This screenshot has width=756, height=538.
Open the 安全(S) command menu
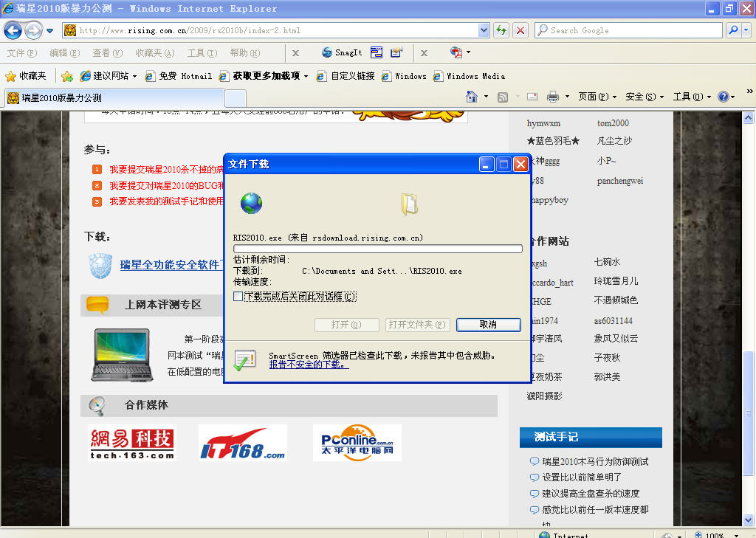645,97
